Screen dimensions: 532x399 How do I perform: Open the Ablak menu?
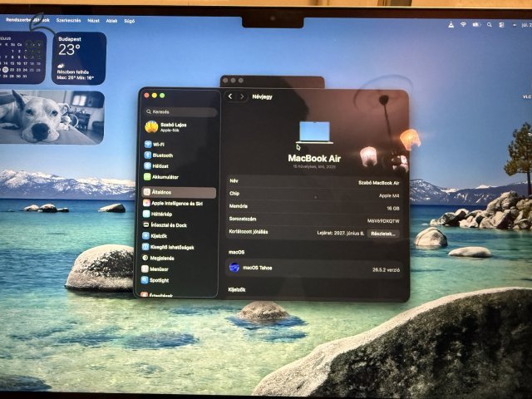pos(111,21)
